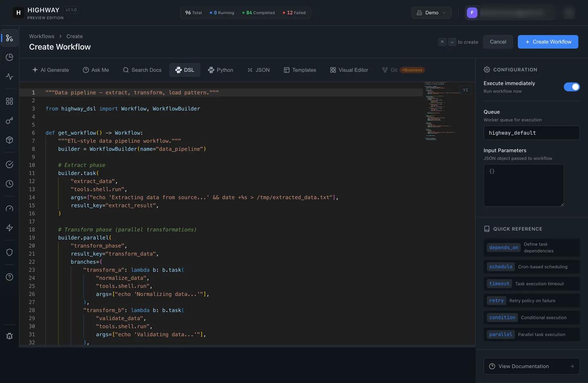Screen dimensions: 588x383
Task: Switch to the JSON tab
Action: (259, 70)
